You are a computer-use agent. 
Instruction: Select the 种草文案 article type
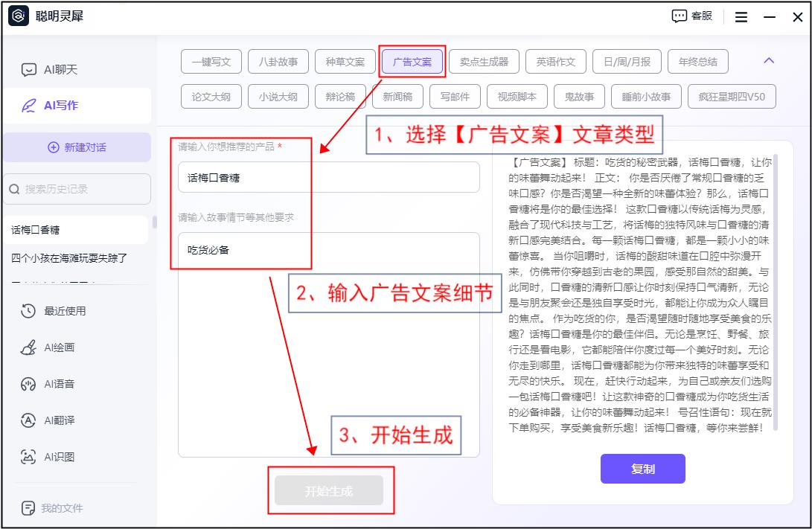click(x=345, y=62)
